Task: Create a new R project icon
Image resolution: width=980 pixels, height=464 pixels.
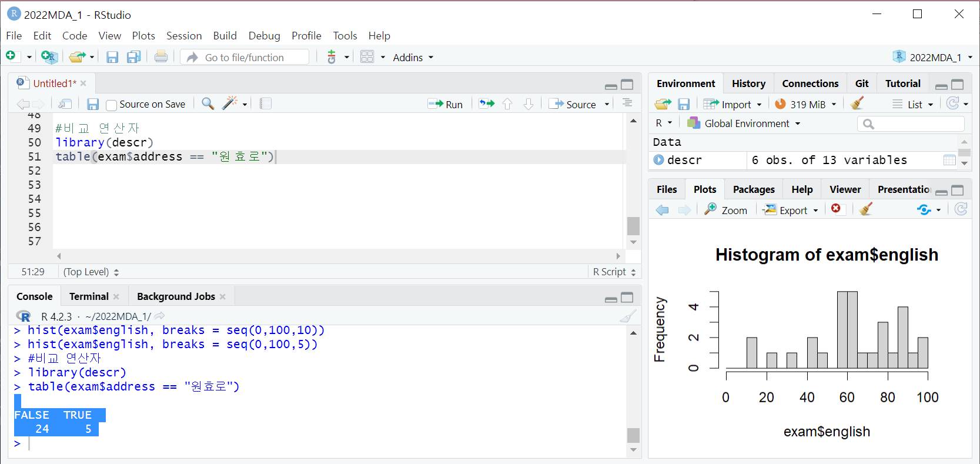Action: pos(49,56)
